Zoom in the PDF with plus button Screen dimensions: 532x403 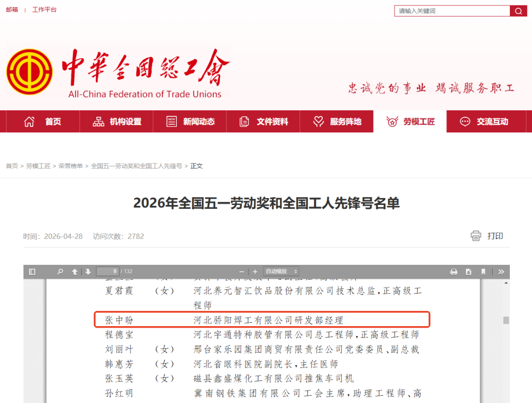point(255,272)
